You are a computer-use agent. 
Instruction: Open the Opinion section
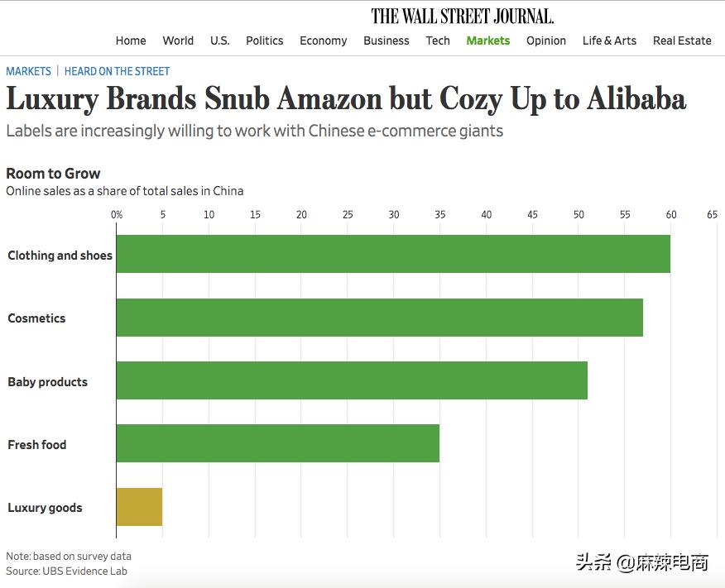coord(546,41)
